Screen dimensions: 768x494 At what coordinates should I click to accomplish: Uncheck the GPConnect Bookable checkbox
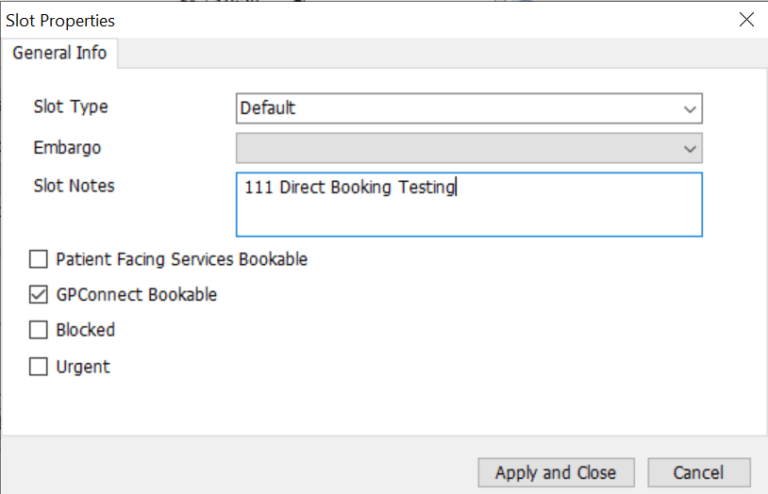(x=39, y=295)
